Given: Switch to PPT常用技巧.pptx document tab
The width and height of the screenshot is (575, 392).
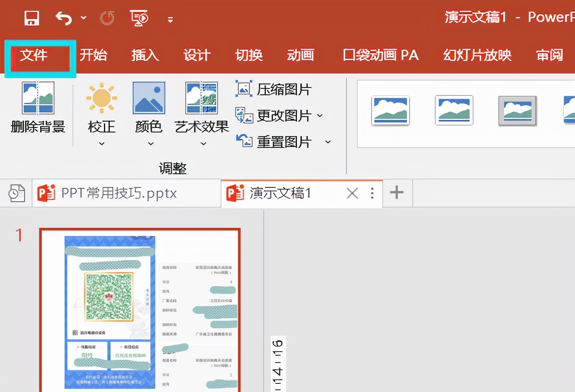Looking at the screenshot, I should 126,193.
